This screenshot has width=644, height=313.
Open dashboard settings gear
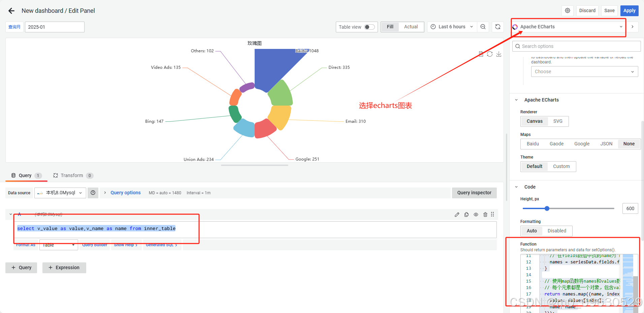(x=568, y=10)
